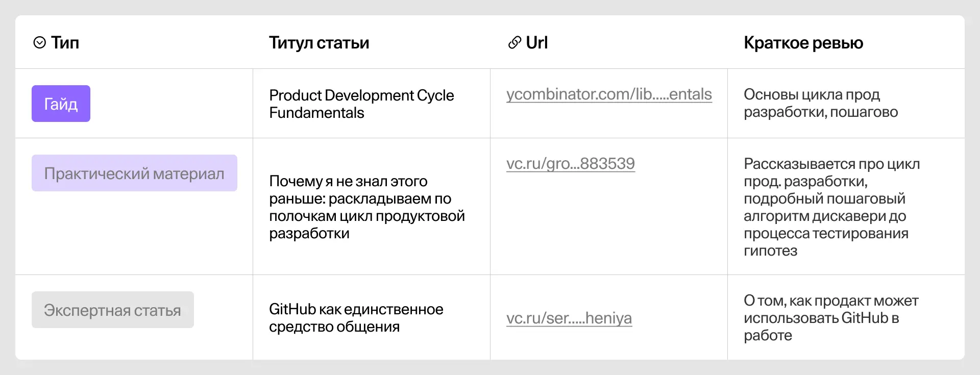Click the chain link icon beside the Url header
The height and width of the screenshot is (375, 980).
[x=513, y=43]
